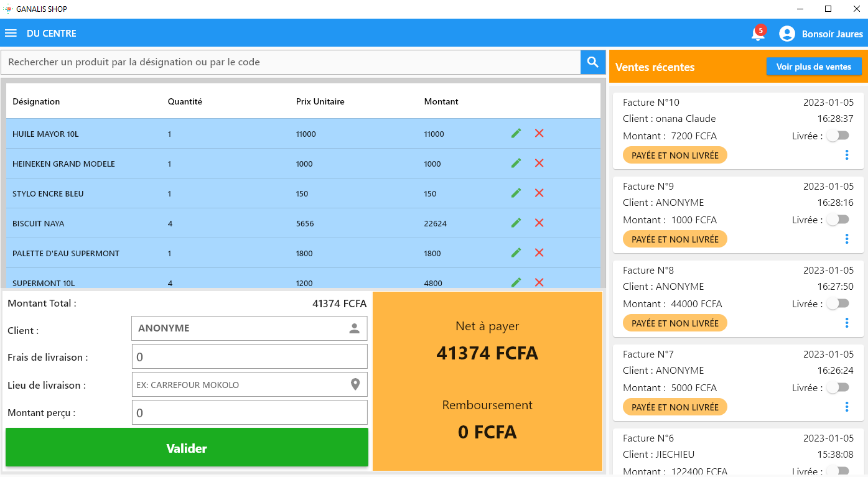Edit the SUPERMONT 10L row

tap(516, 282)
